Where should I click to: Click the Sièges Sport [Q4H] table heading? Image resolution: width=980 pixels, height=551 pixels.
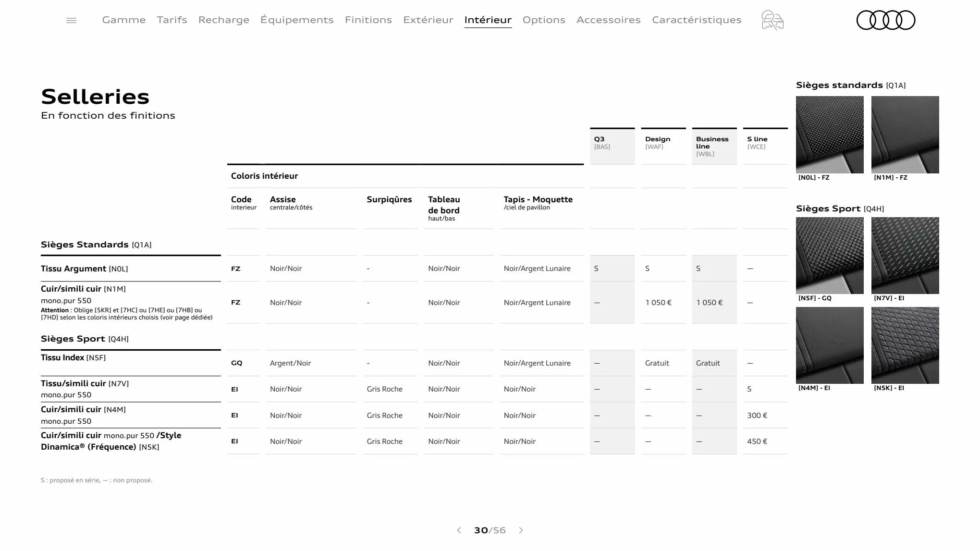[x=85, y=339]
